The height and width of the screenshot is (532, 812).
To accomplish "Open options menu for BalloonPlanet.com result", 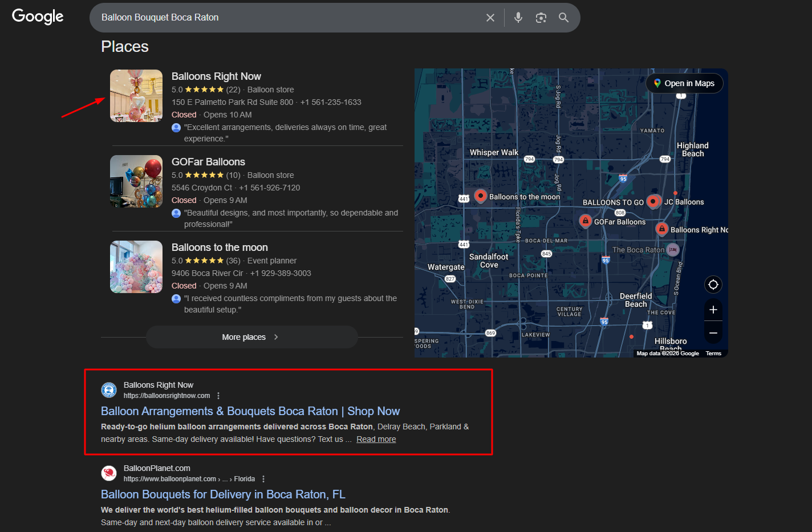I will [263, 479].
